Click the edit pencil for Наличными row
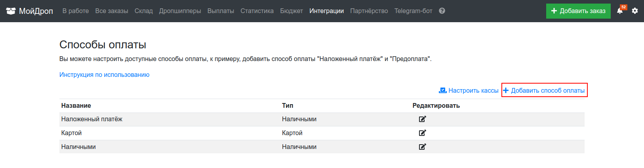644x168 pixels. (x=423, y=147)
